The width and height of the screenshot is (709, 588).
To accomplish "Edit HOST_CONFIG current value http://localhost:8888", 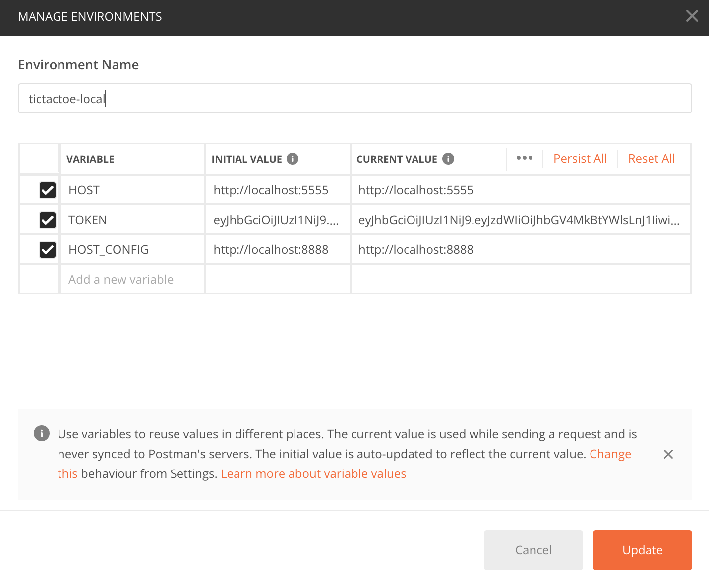I will (521, 249).
